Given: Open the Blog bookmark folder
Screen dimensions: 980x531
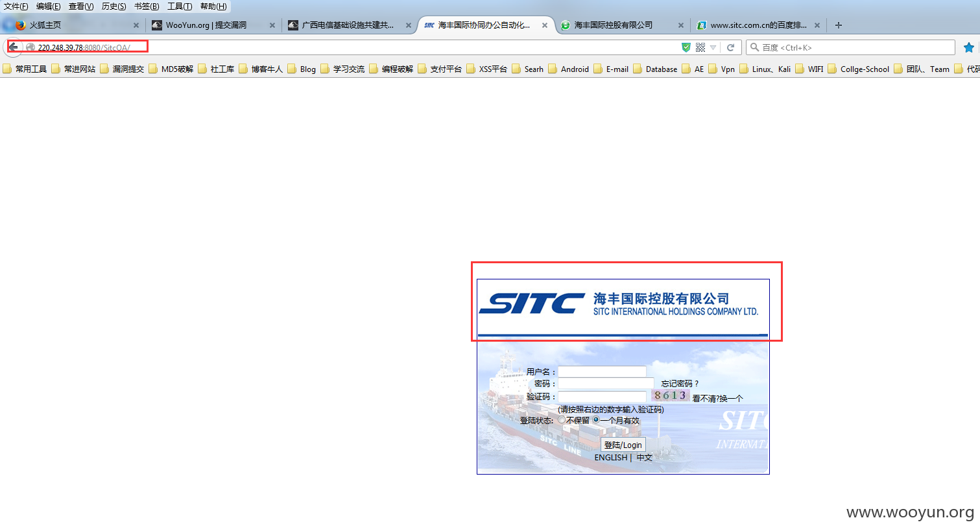Looking at the screenshot, I should click(302, 69).
